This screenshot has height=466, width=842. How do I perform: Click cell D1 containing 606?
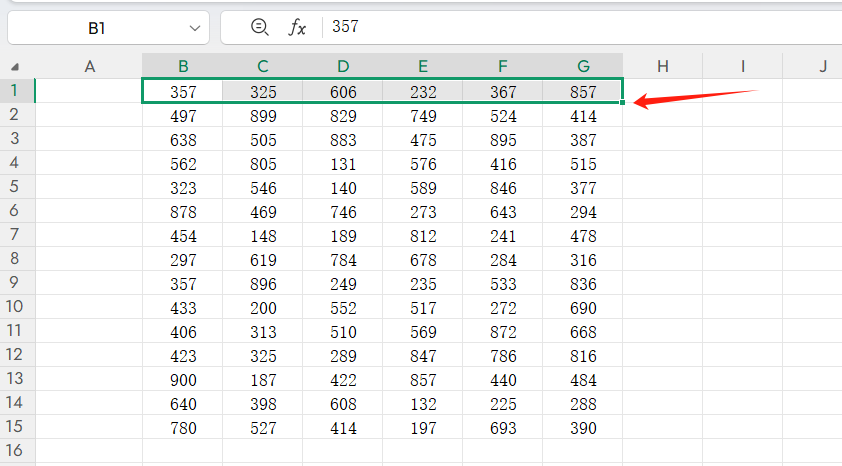[343, 91]
